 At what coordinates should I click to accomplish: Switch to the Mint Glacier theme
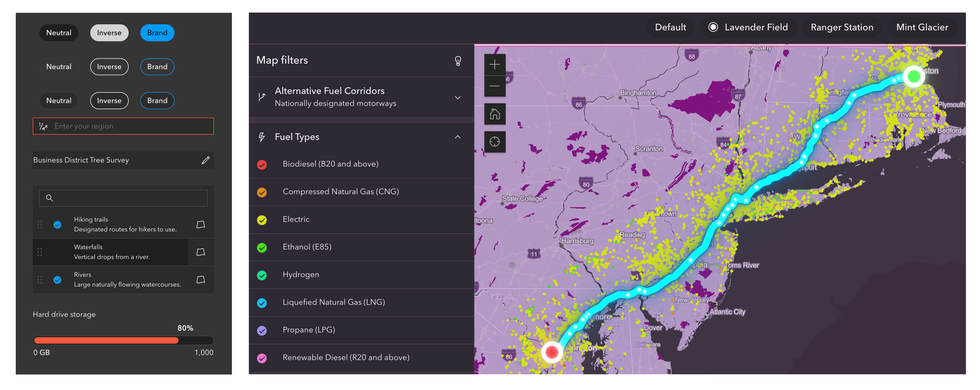pos(922,27)
